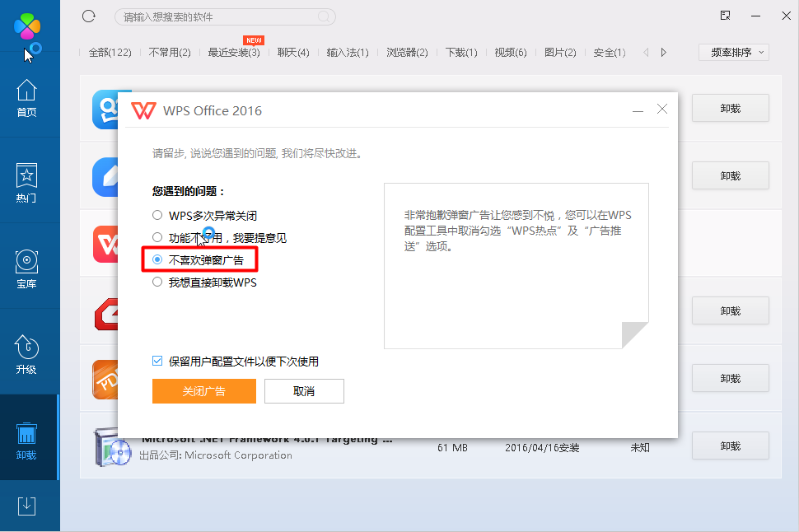Open the 卸载 uninstall sidebar icon
Screen dimensions: 799x532
[x=26, y=441]
